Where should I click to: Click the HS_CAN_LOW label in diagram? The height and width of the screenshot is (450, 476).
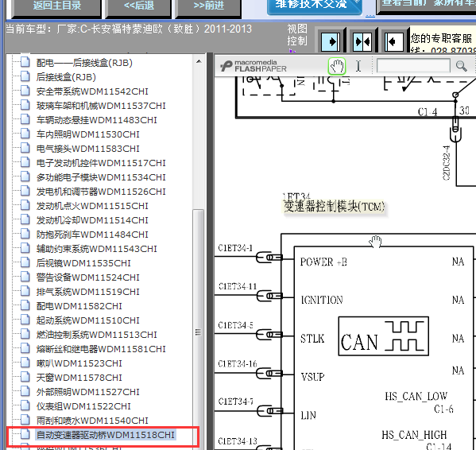point(416,396)
